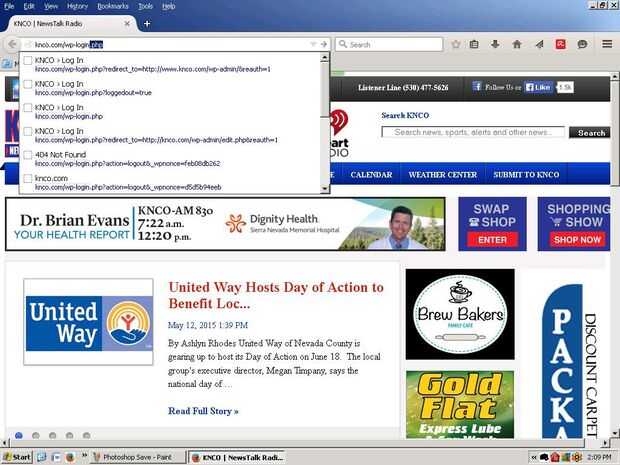Switch to Photoshop Save - Paint taskbar window

[x=138, y=457]
